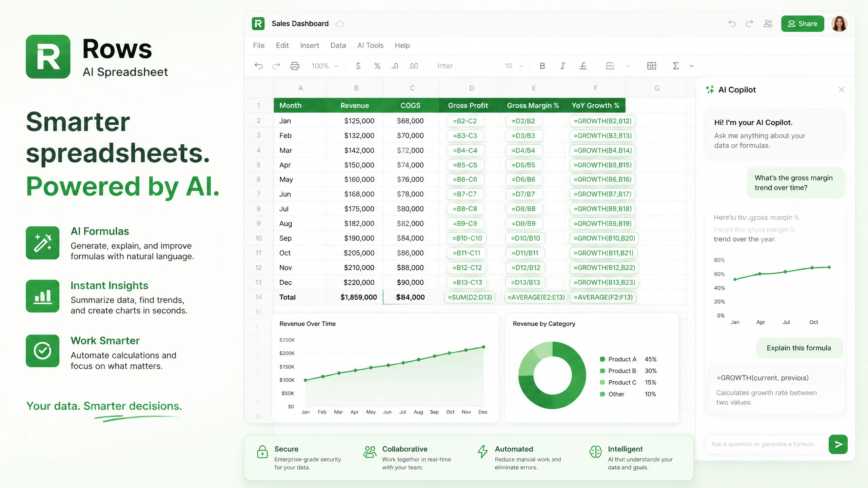Viewport: 868px width, 488px height.
Task: Click the alignment icon in the toolbar
Action: (610, 66)
